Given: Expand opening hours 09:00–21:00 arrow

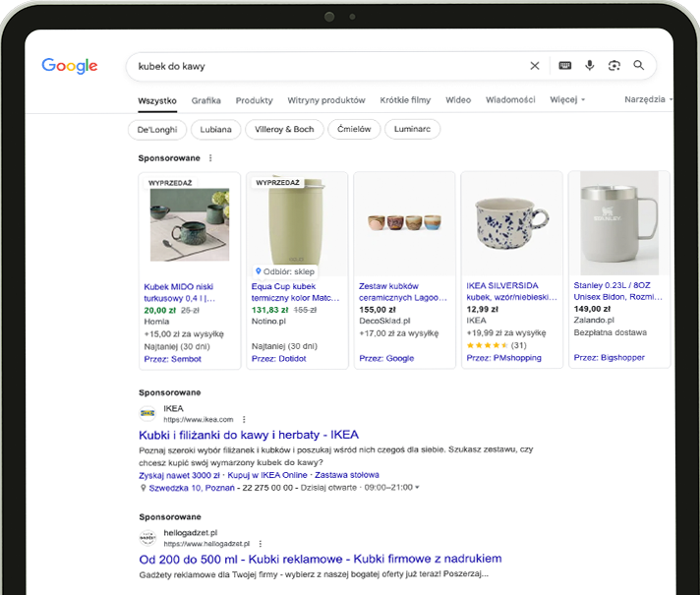Looking at the screenshot, I should click(417, 488).
